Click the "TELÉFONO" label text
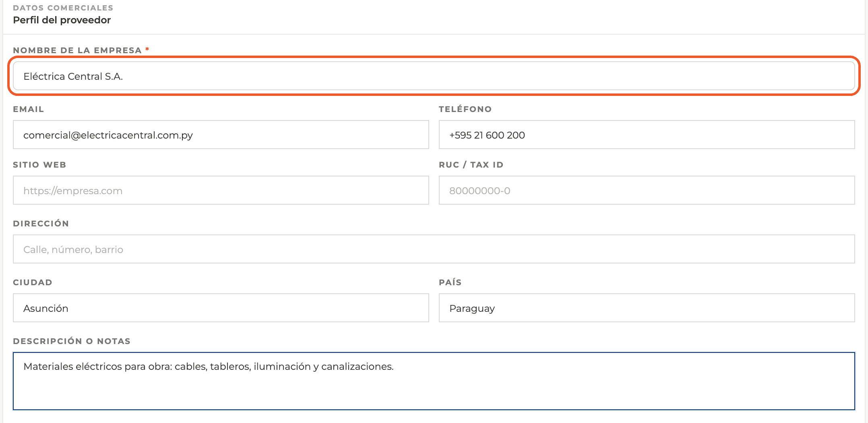The width and height of the screenshot is (868, 423). pos(465,109)
